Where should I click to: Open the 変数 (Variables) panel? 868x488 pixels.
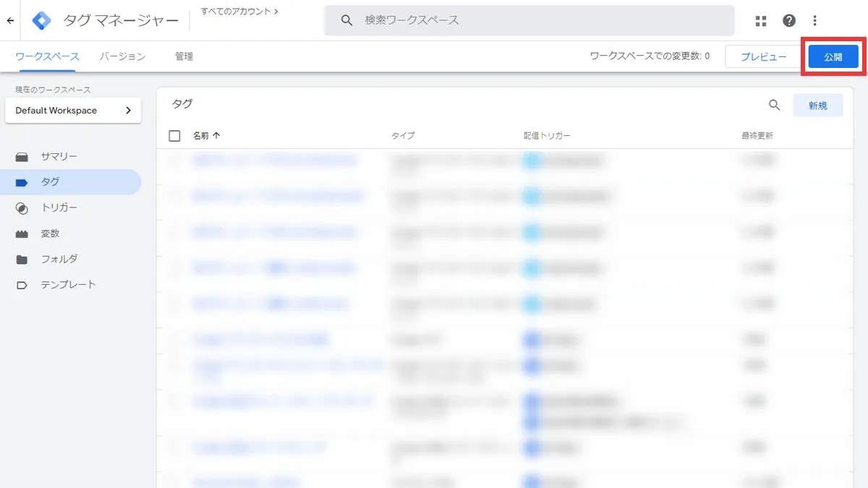(x=22, y=233)
